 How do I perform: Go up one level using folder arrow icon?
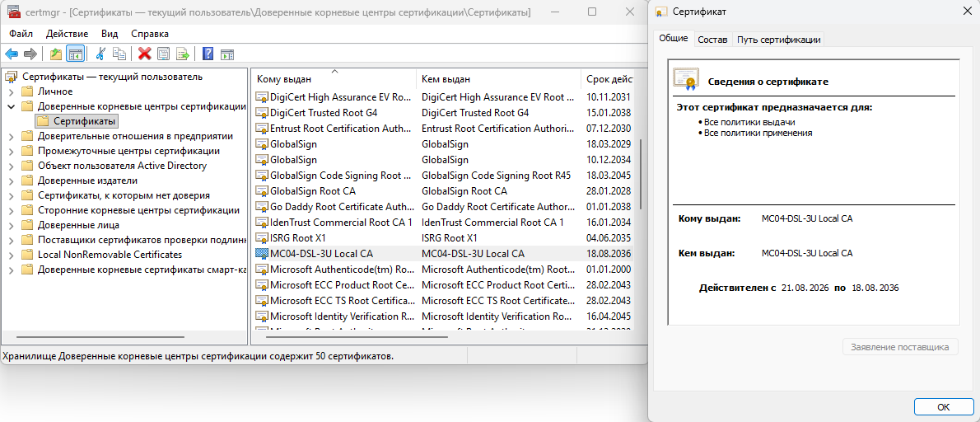point(56,54)
